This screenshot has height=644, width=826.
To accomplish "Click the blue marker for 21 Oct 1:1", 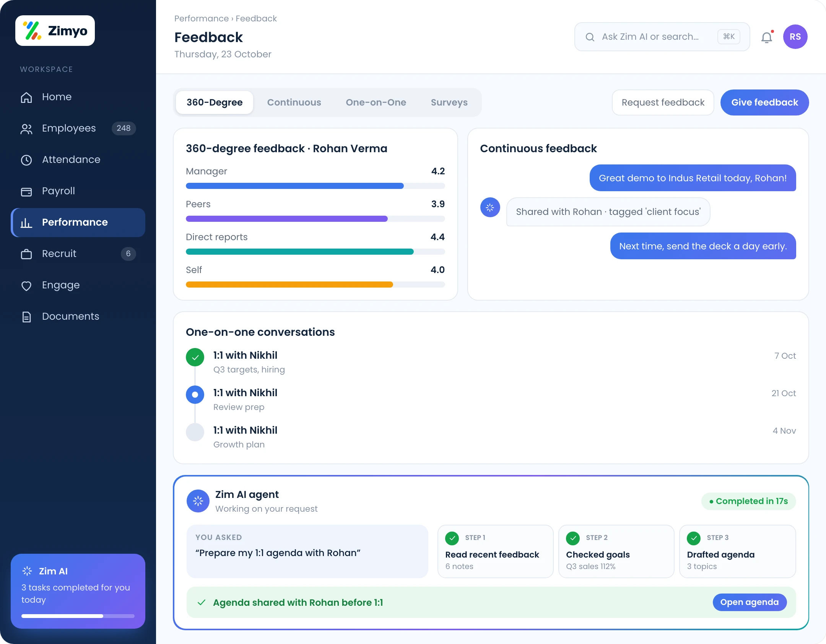I will coord(195,395).
